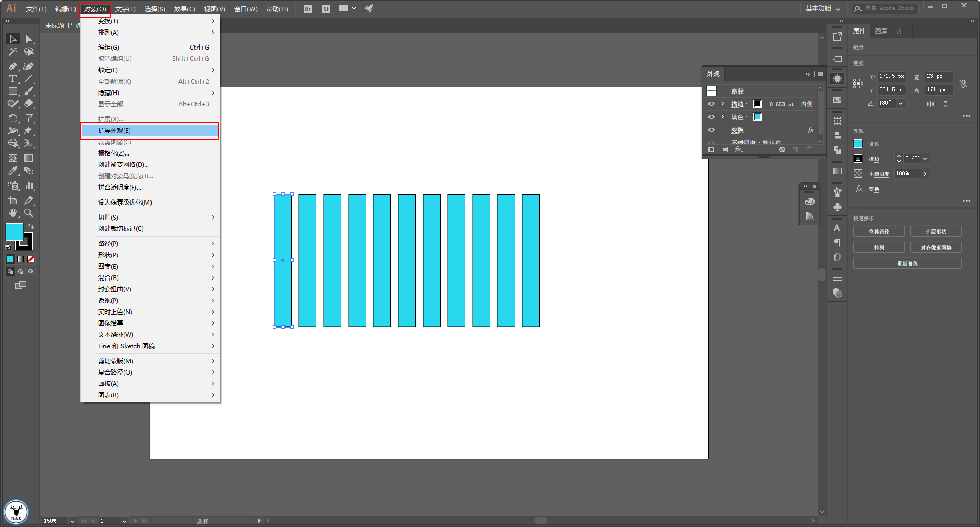Click the 扩展形状 quick action button
The image size is (980, 527).
(936, 232)
